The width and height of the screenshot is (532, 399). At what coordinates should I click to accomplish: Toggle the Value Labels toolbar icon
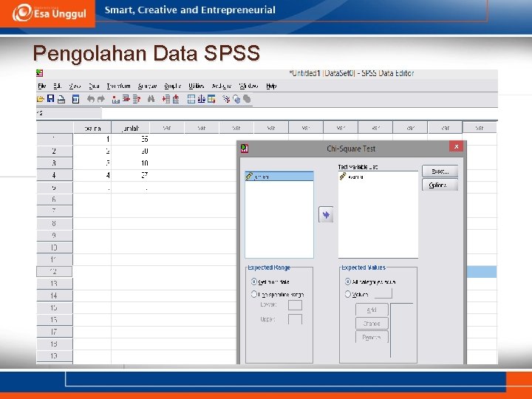[226, 99]
